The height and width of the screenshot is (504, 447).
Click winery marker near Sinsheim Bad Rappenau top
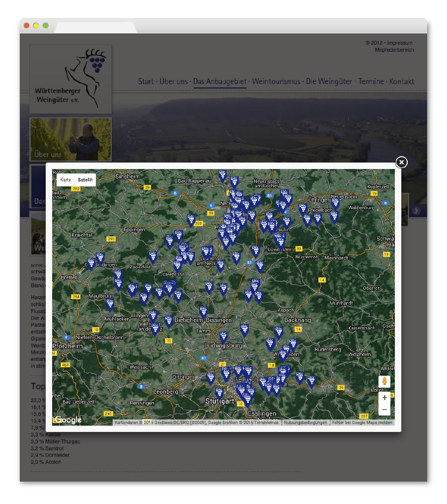tap(223, 176)
